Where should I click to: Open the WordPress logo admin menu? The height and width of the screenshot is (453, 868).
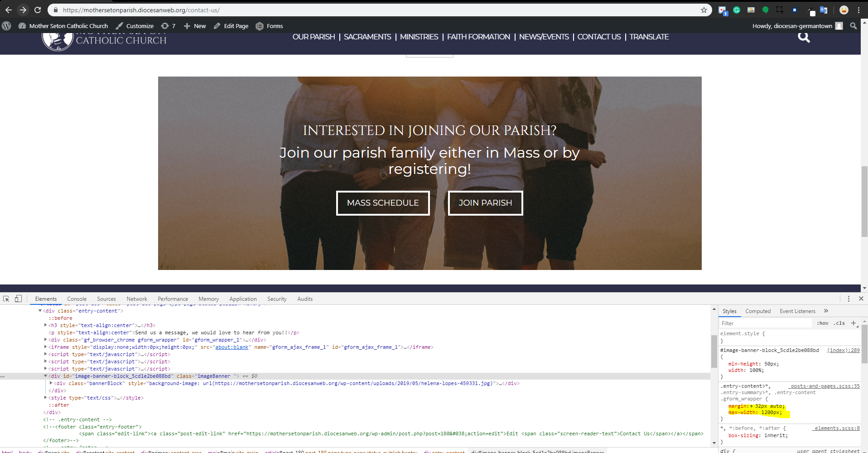pos(6,26)
